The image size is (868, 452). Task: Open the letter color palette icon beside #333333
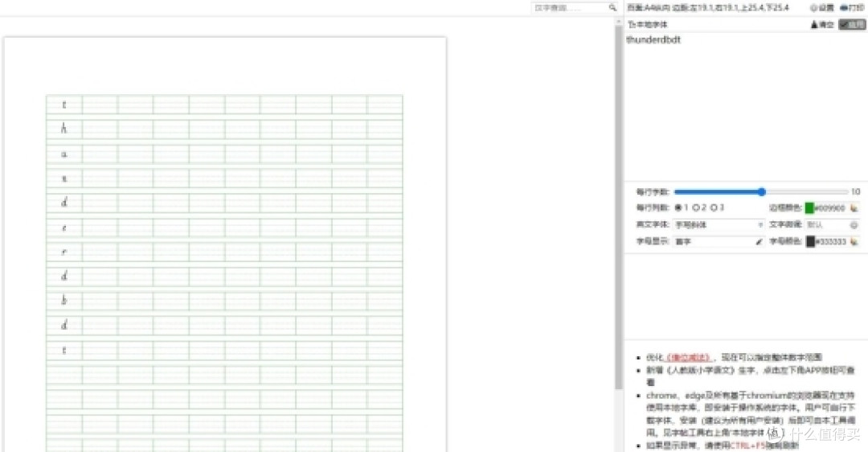tap(854, 241)
